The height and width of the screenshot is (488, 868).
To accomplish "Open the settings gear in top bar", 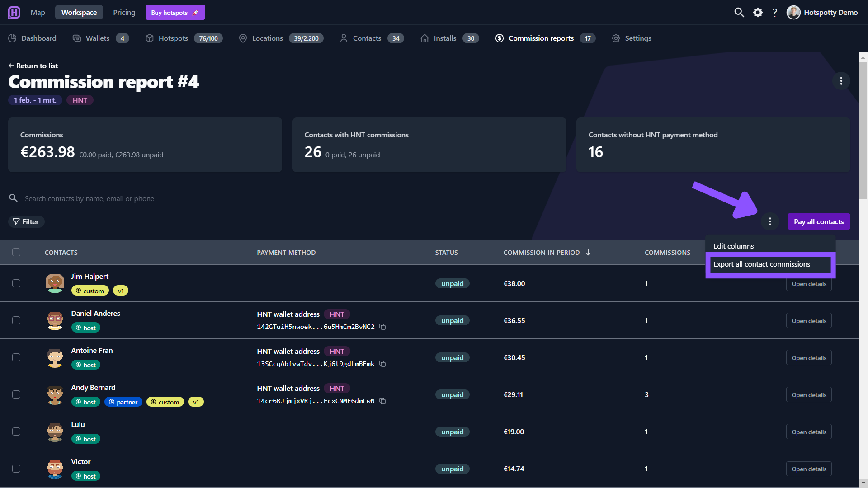I will tap(758, 12).
